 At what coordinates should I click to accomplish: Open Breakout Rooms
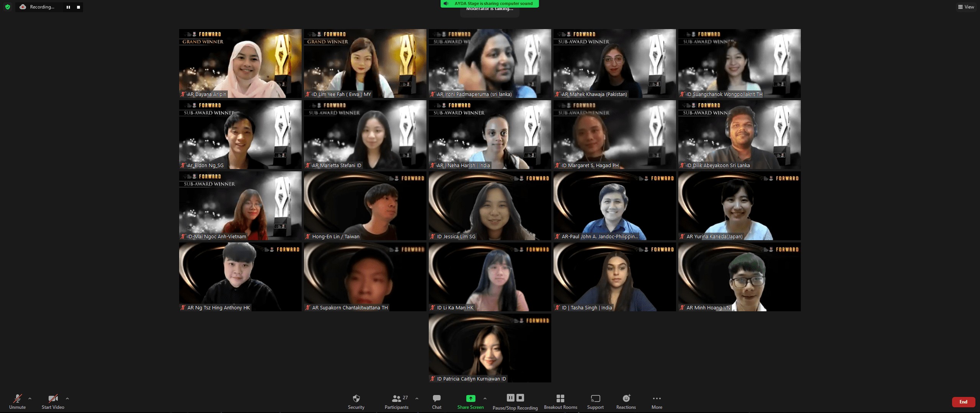pyautogui.click(x=560, y=402)
